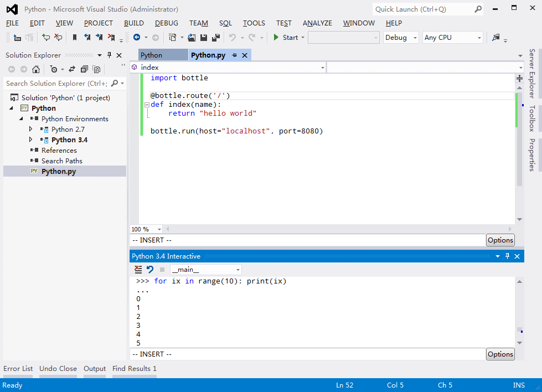Open the __main__ scope dropdown
This screenshot has width=542, height=392.
[x=205, y=270]
